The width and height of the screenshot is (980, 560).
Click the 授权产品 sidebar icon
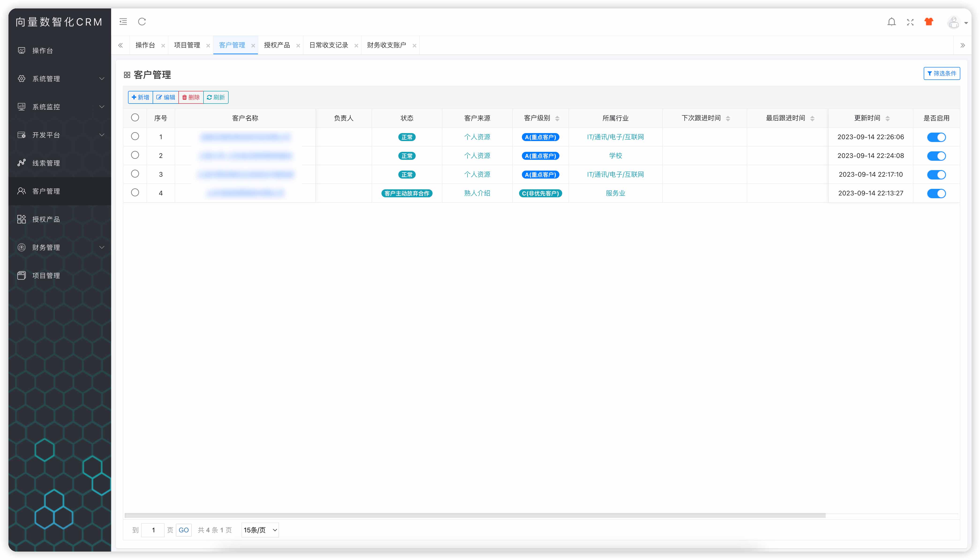(x=22, y=219)
